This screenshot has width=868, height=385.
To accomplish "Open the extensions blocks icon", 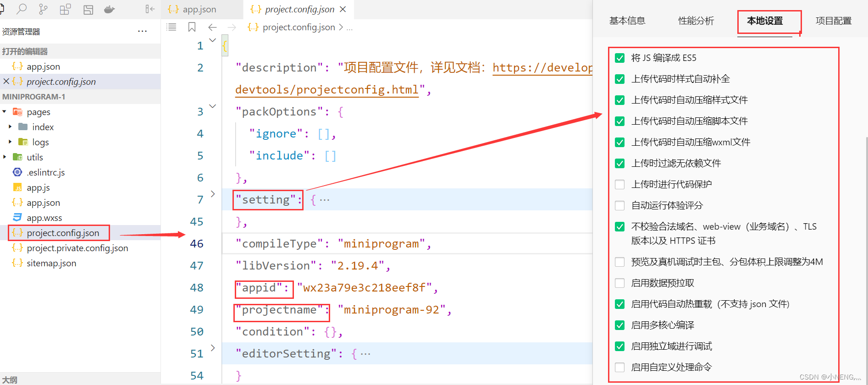I will pyautogui.click(x=65, y=9).
